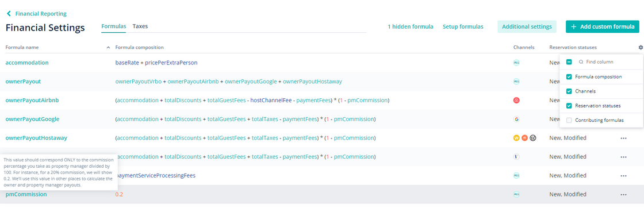Click ownerPayoutVrbo in ownerPayout composition

139,82
